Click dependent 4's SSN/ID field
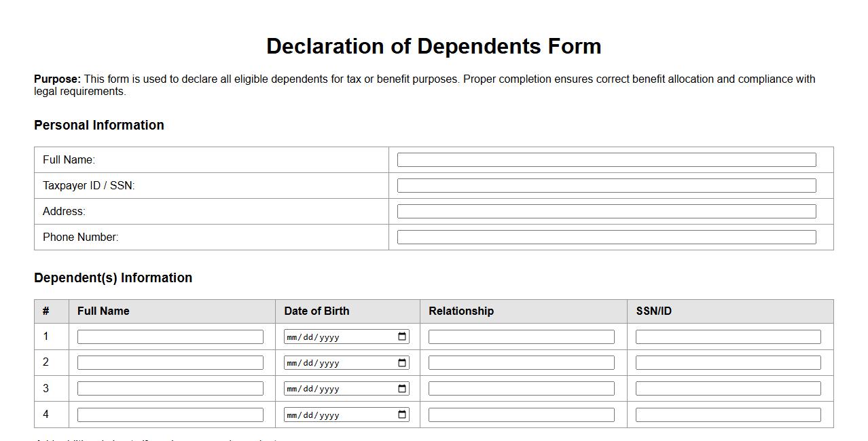Screen dimensions: 868x441 tap(728, 414)
